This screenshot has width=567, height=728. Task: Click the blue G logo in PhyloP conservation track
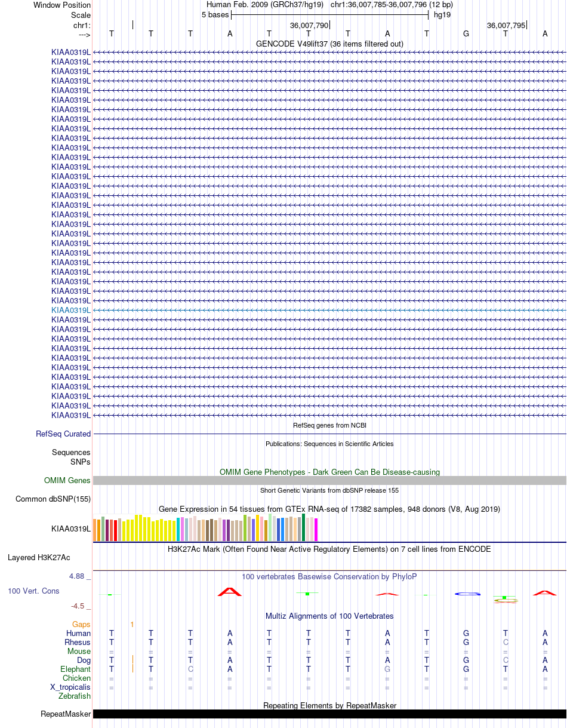467,594
